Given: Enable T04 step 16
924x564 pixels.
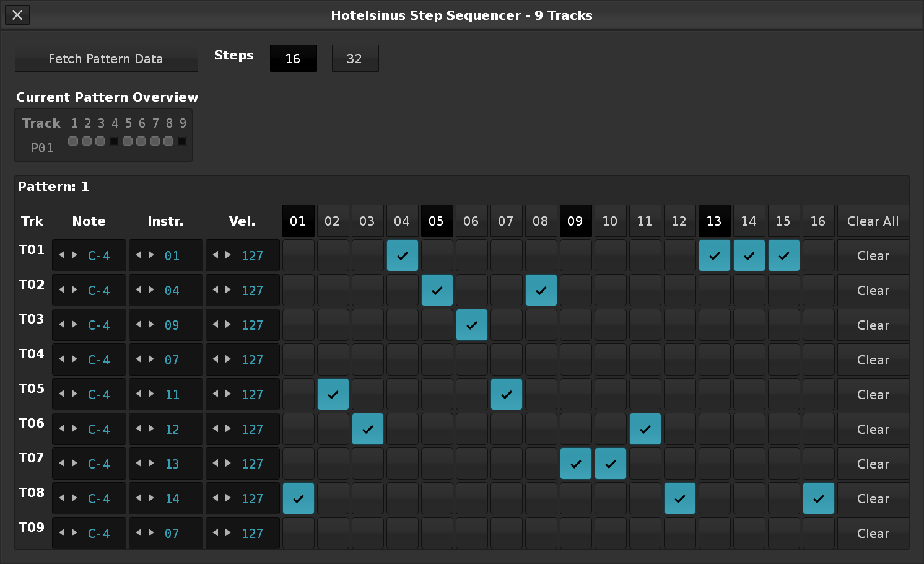Looking at the screenshot, I should pos(819,359).
